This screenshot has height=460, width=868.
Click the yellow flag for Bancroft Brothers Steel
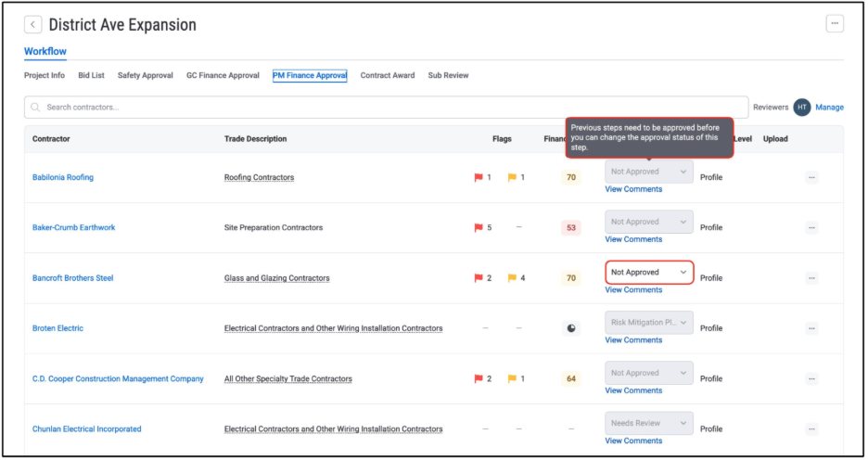pyautogui.click(x=512, y=278)
